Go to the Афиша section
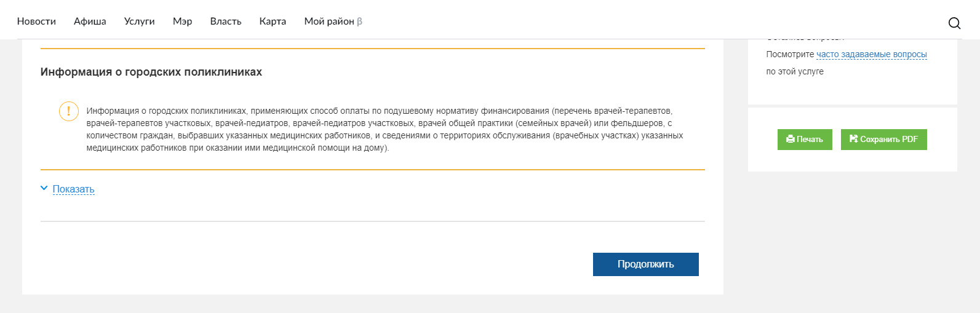Screen dimensions: 980x313 (x=90, y=22)
